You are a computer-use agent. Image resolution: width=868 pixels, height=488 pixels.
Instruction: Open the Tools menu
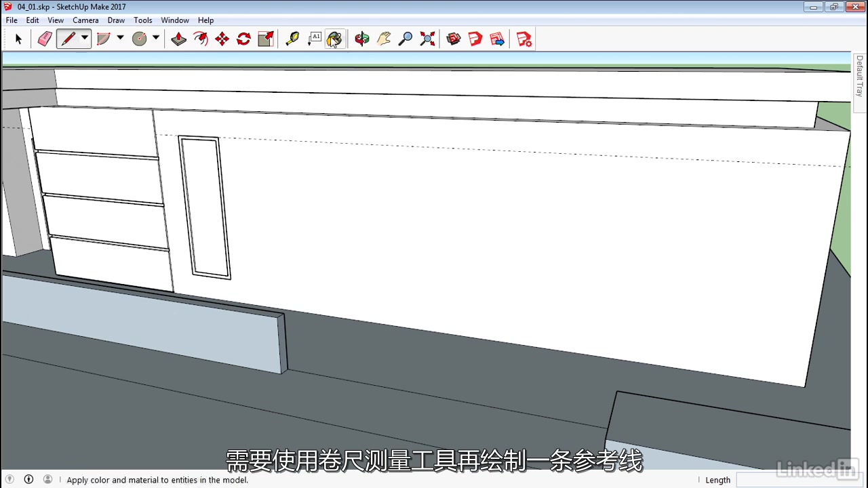pos(142,20)
